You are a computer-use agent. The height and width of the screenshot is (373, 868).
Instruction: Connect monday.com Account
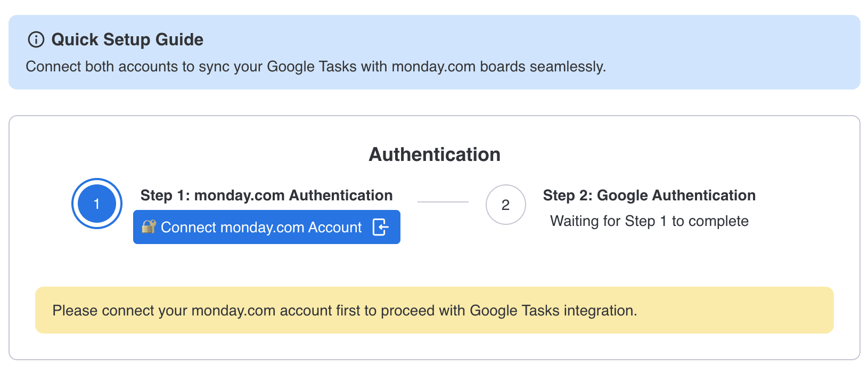(x=267, y=227)
